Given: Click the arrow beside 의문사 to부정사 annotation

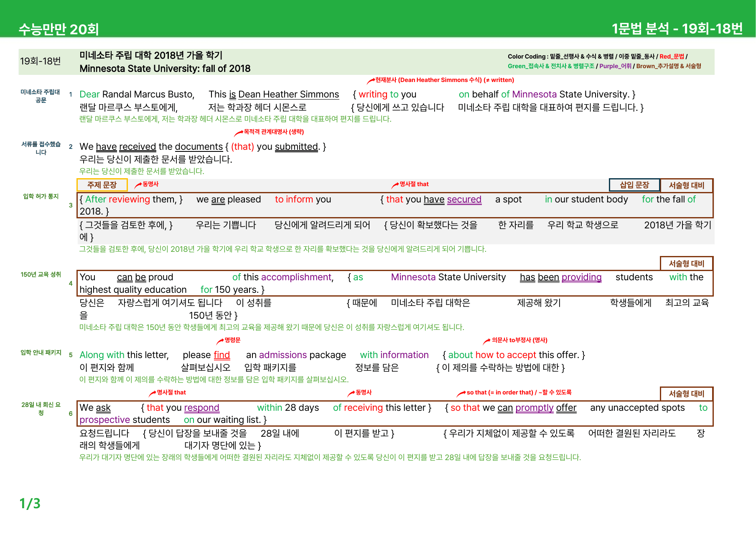Looking at the screenshot, I should pos(487,341).
